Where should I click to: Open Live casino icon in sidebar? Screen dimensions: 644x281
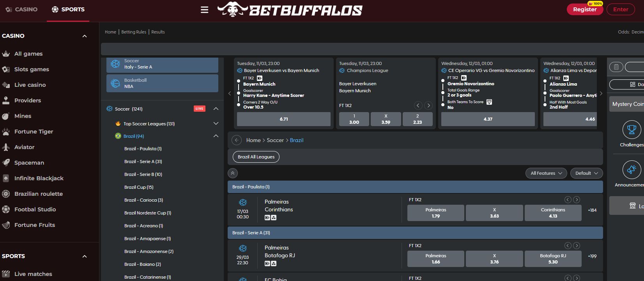6,85
